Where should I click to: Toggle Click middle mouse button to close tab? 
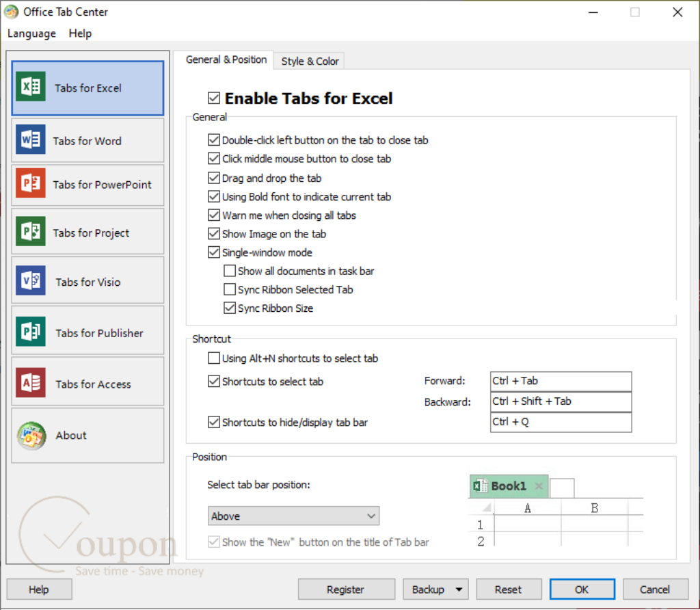tap(214, 159)
